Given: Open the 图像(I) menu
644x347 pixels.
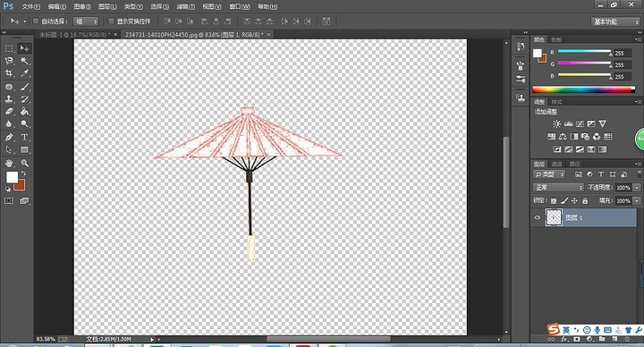Looking at the screenshot, I should click(82, 6).
